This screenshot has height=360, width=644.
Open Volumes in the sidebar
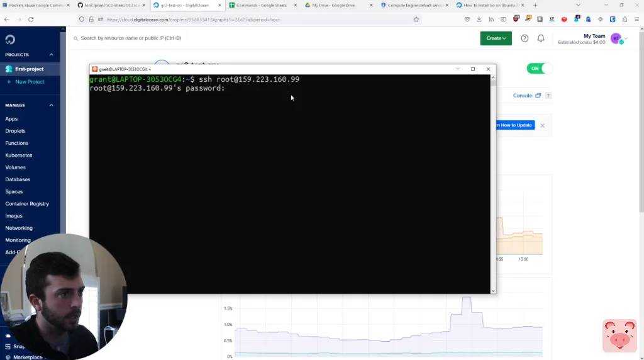coord(16,167)
